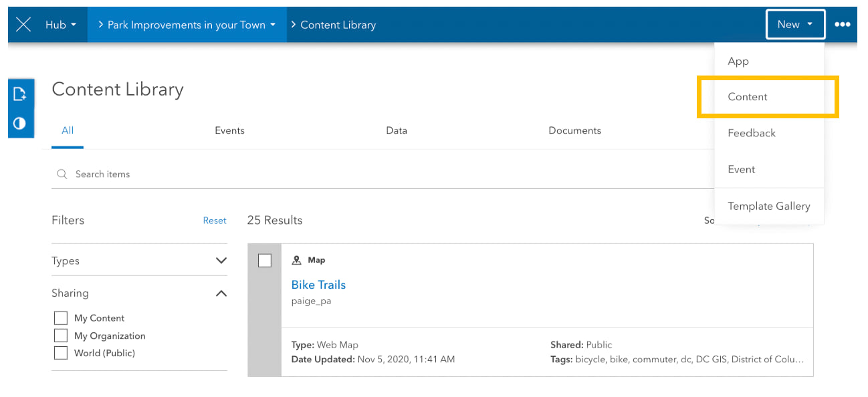Click the search magnifier icon
868x397 pixels.
(x=62, y=174)
